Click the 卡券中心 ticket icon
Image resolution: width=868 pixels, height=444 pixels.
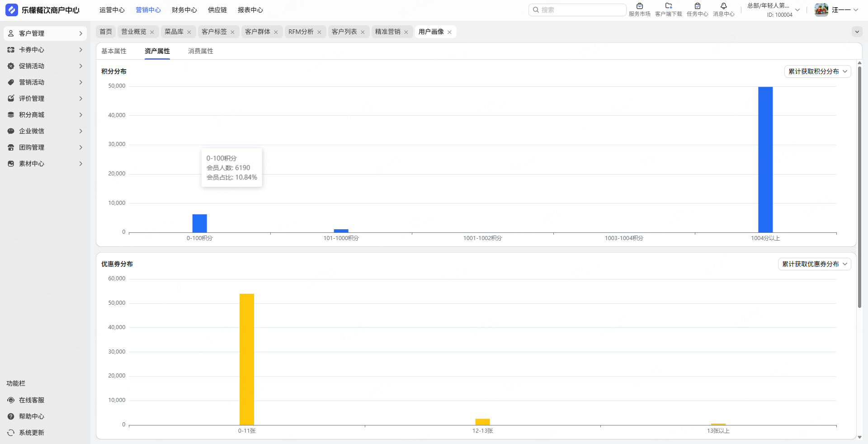click(11, 50)
